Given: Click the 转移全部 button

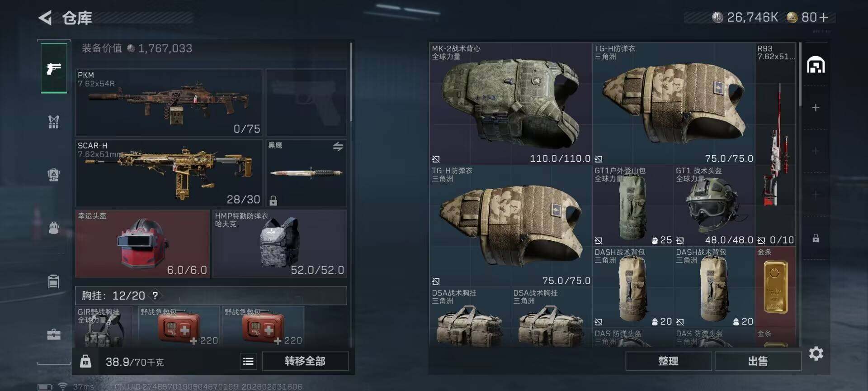Looking at the screenshot, I should click(x=305, y=361).
